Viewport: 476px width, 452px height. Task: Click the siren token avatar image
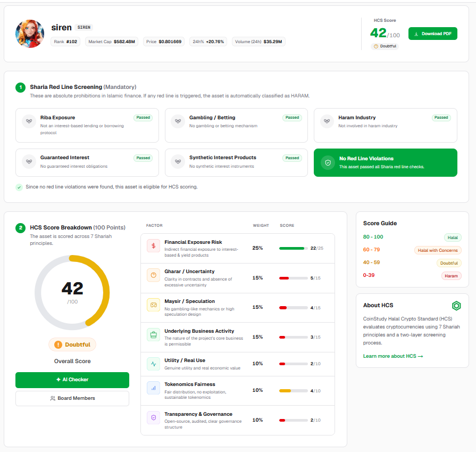(30, 34)
